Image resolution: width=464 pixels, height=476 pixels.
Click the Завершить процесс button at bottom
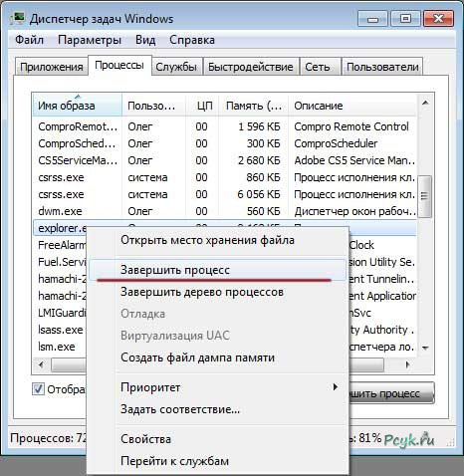pyautogui.click(x=391, y=393)
